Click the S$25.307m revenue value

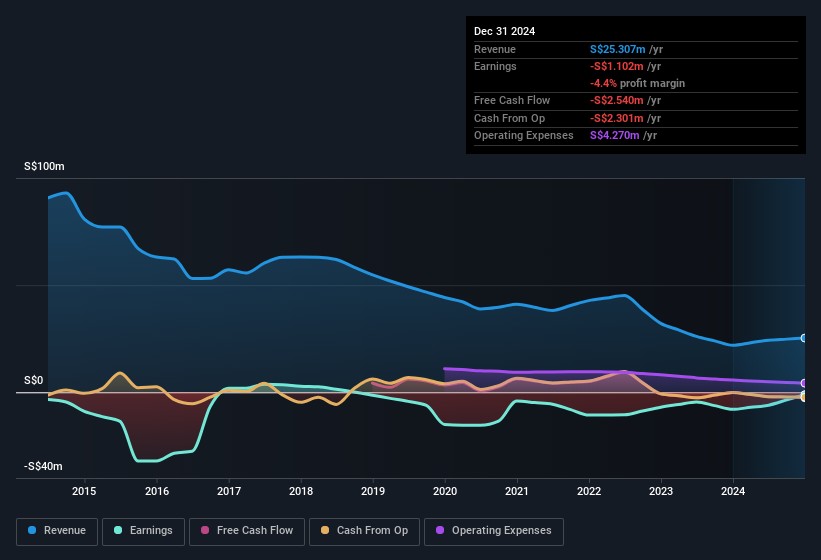tap(618, 49)
